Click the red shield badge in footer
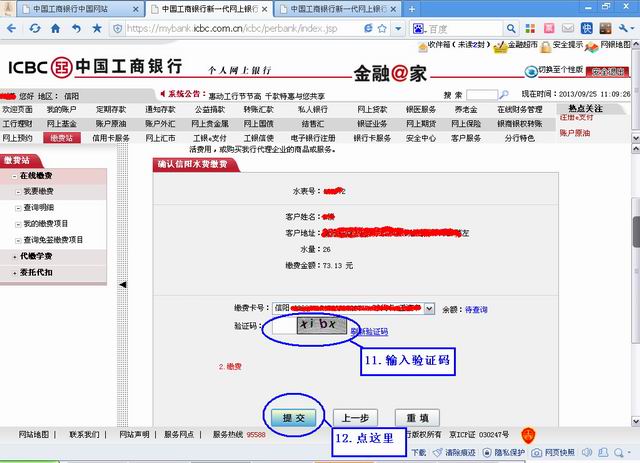 pyautogui.click(x=528, y=435)
